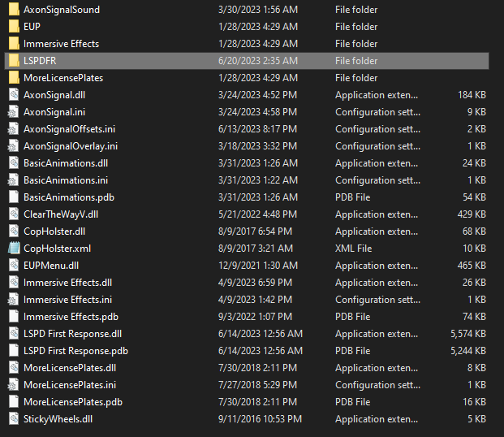504x437 pixels.
Task: Select the date 3/30/2023 1:56 AM
Action: pos(258,10)
